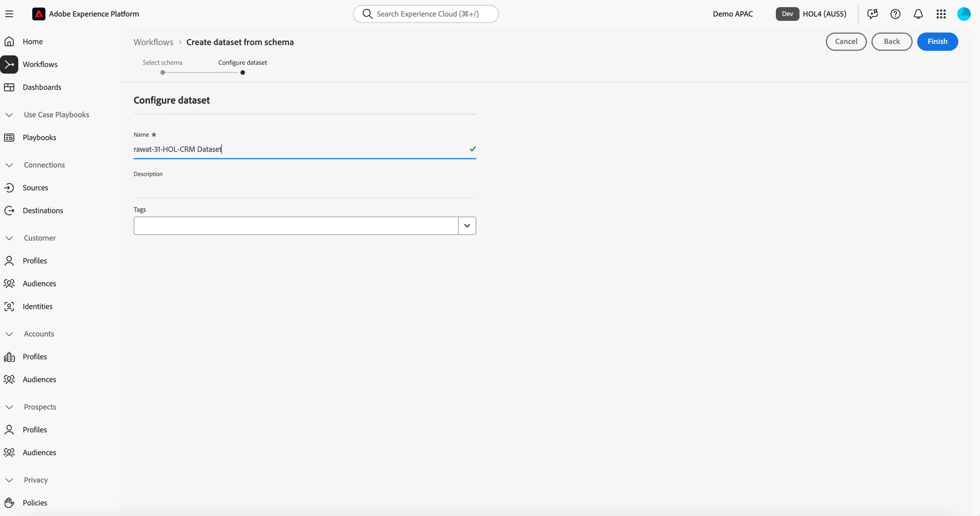Go to Sources in the sidebar
The image size is (980, 516).
tap(35, 188)
